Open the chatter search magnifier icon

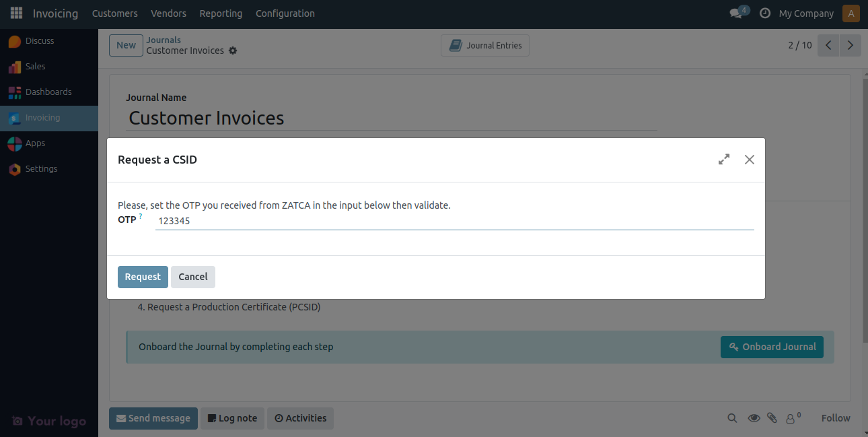(732, 417)
